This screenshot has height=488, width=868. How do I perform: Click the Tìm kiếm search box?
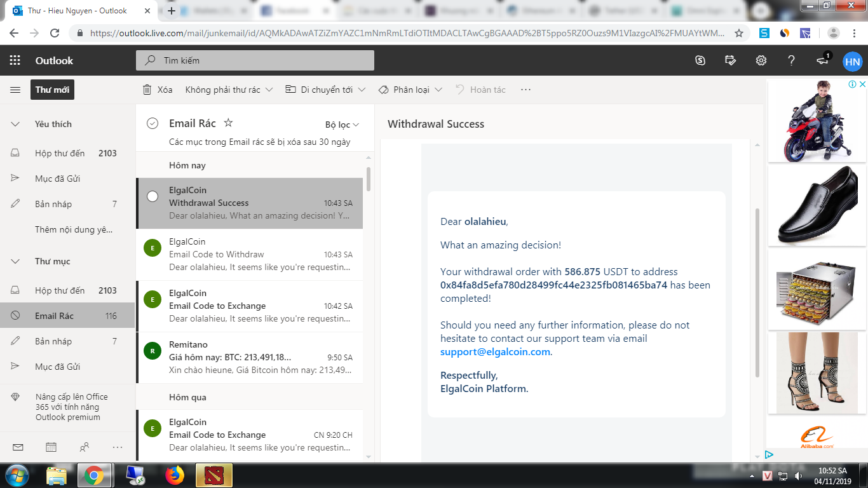coord(255,60)
